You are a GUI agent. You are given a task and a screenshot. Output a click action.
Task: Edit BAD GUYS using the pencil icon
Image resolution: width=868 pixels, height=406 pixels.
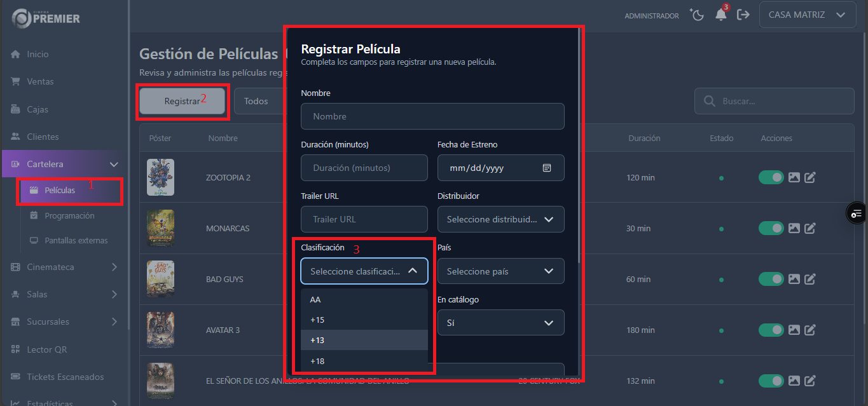[809, 279]
